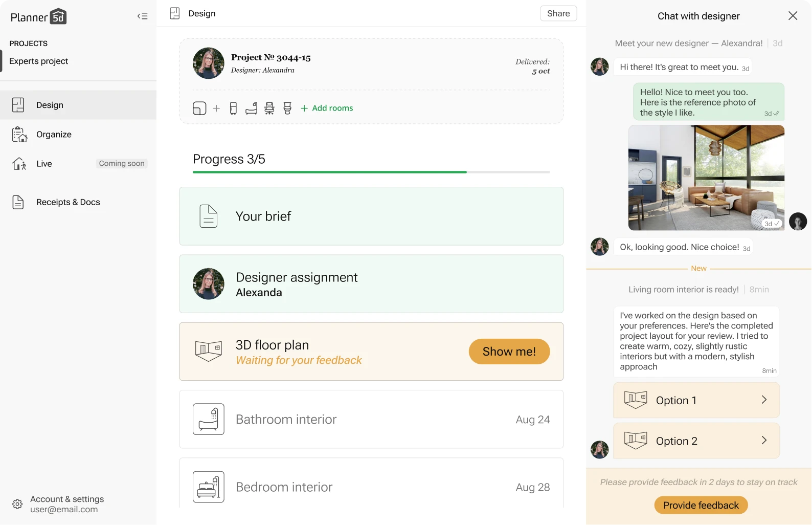The image size is (812, 525).
Task: Select the chair room icon in project card
Action: (x=269, y=108)
